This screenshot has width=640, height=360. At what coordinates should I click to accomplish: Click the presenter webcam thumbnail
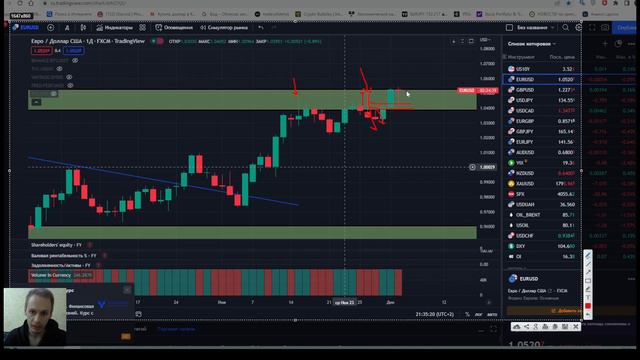click(35, 317)
